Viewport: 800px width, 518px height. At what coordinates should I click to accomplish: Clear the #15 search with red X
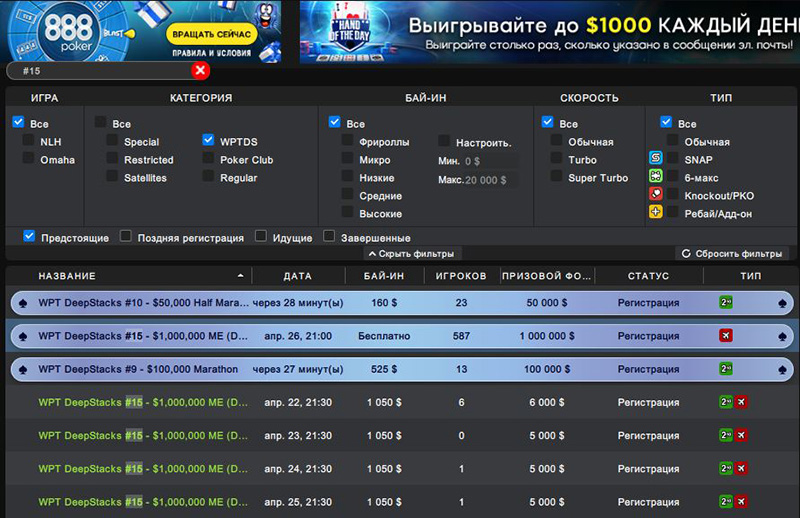pyautogui.click(x=201, y=70)
